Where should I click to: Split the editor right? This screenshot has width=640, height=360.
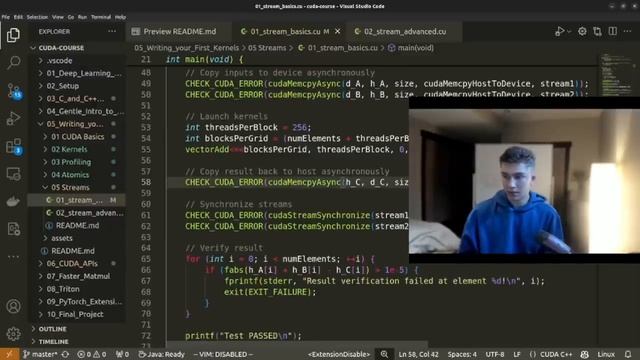click(613, 31)
